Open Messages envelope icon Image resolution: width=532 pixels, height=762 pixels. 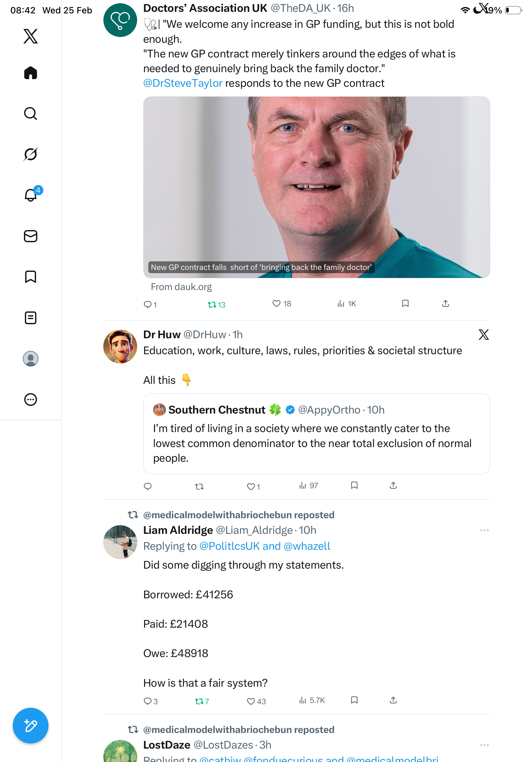click(x=31, y=236)
